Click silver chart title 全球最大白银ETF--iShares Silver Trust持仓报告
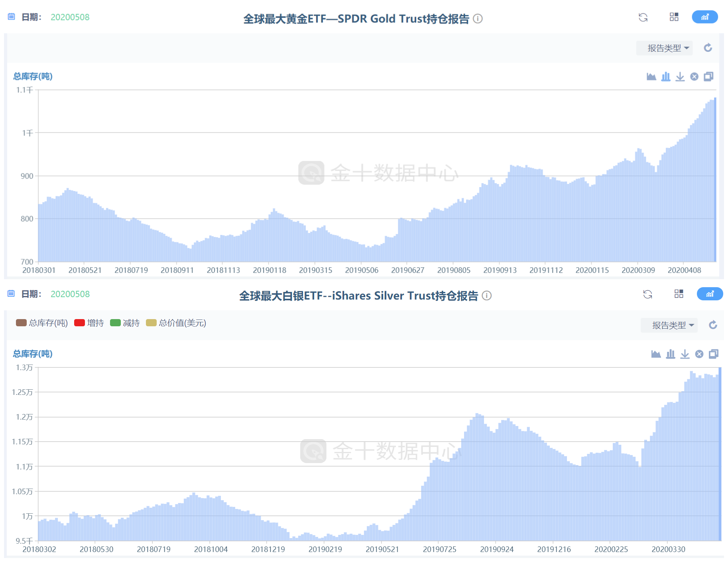This screenshot has height=562, width=728. pos(358,296)
